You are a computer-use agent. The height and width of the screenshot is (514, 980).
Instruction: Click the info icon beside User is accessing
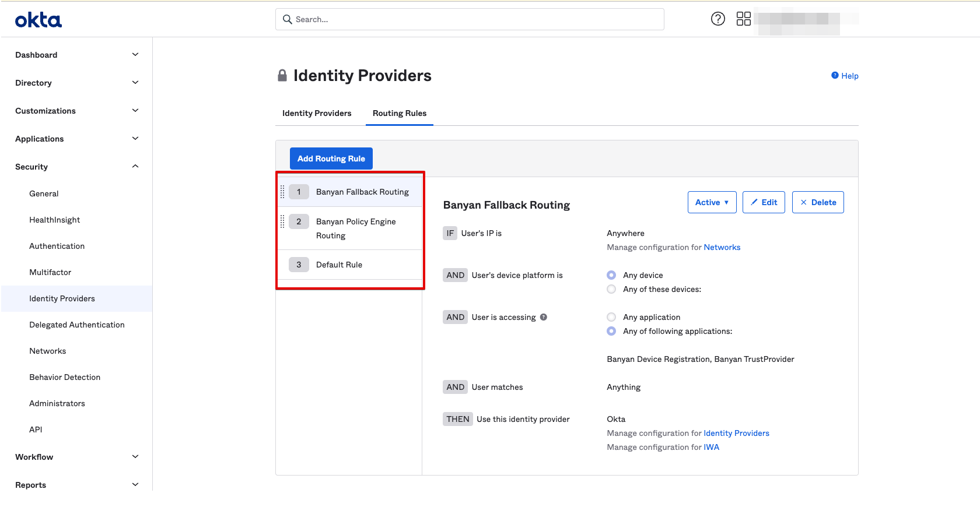544,317
